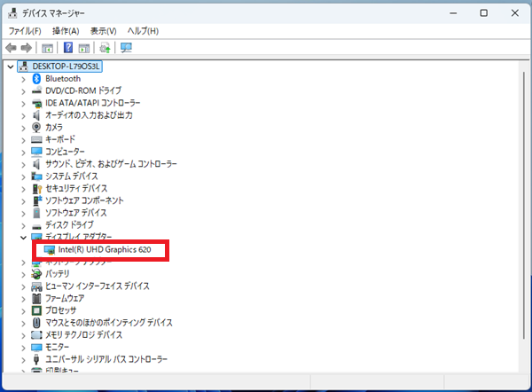This screenshot has width=532, height=392.
Task: Click the Forward arrow in the toolbar
Action: point(27,47)
